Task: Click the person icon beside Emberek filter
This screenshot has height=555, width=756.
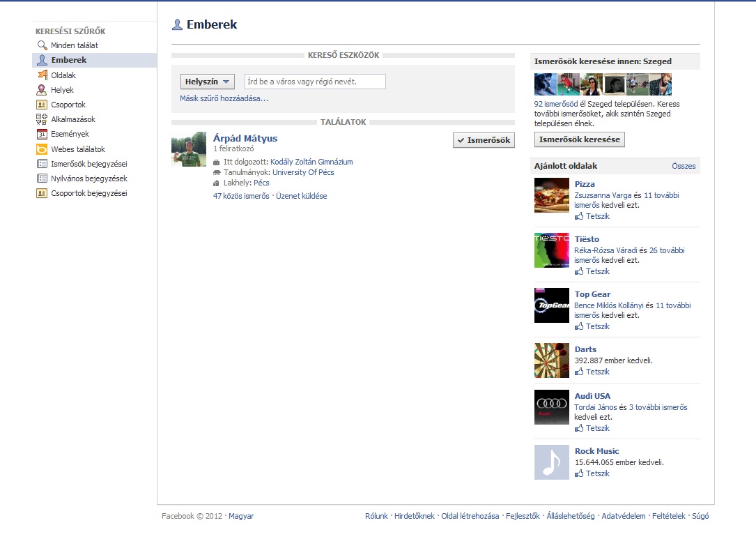Action: (42, 60)
